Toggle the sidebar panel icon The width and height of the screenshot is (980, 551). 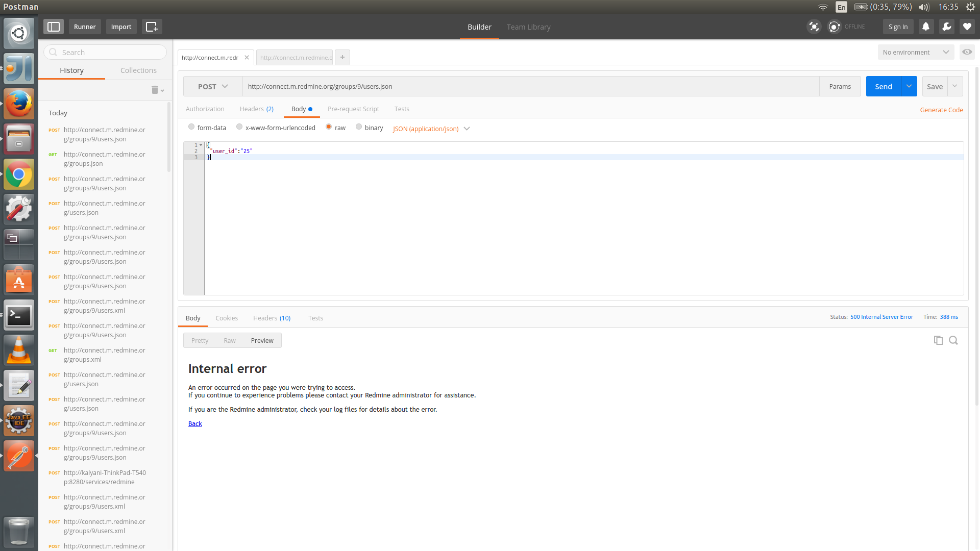point(54,27)
